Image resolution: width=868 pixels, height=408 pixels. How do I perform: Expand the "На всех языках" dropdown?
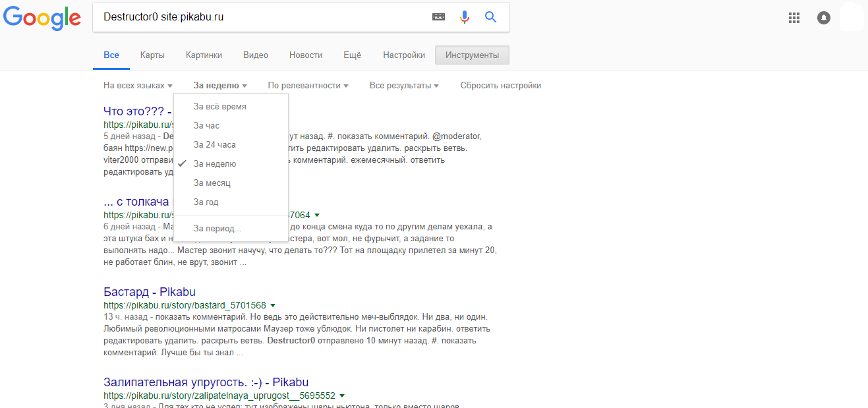(138, 86)
